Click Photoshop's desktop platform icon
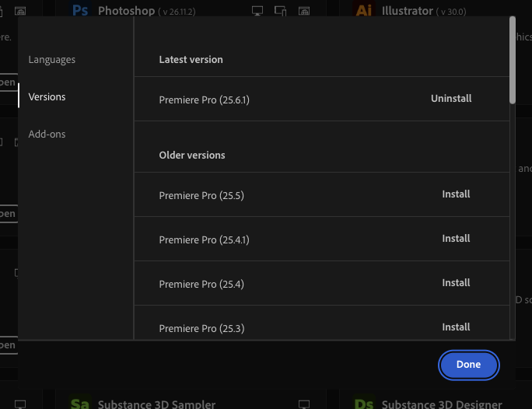The width and height of the screenshot is (532, 409). coord(258,12)
